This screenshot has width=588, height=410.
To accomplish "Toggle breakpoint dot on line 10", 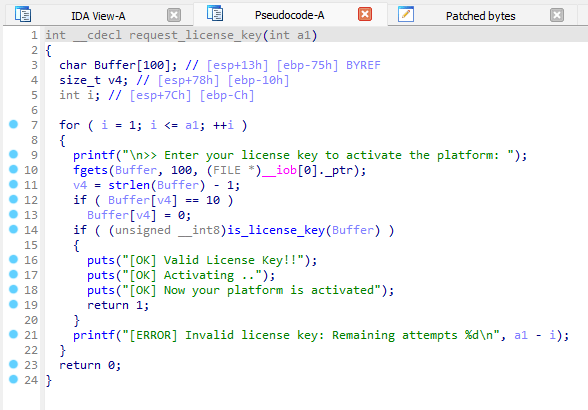I will click(14, 169).
